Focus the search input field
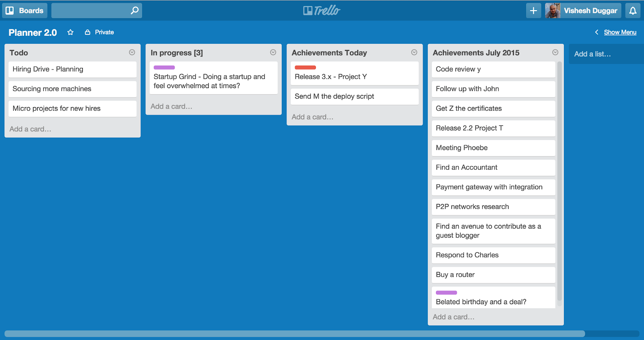Screen dimensions: 644x340 tap(97, 10)
